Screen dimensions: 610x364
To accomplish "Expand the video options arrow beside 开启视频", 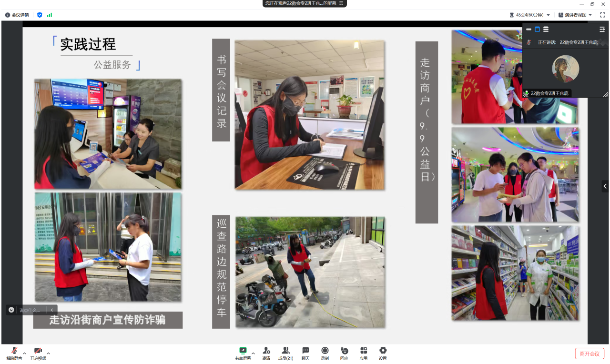I will [49, 354].
